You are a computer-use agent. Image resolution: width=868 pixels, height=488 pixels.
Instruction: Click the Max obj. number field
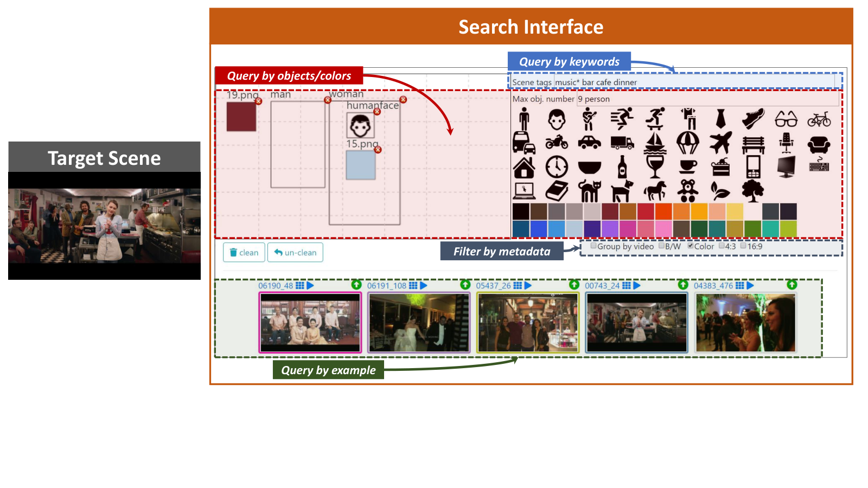[x=707, y=99]
